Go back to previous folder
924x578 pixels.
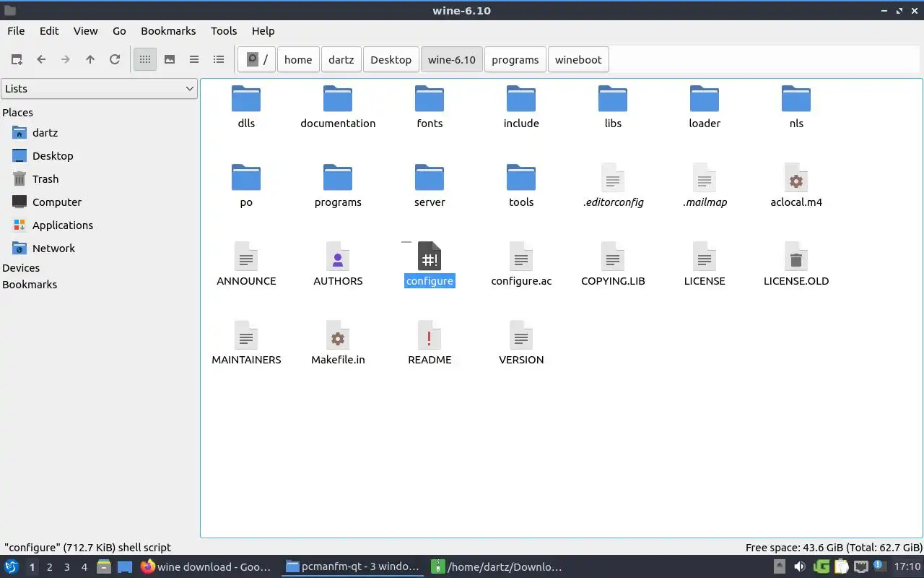pyautogui.click(x=41, y=60)
